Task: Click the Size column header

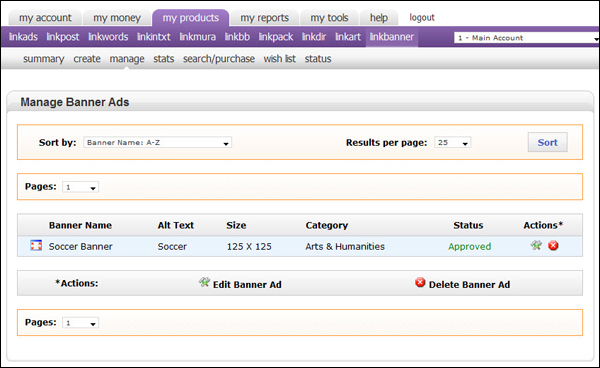Action: (236, 225)
